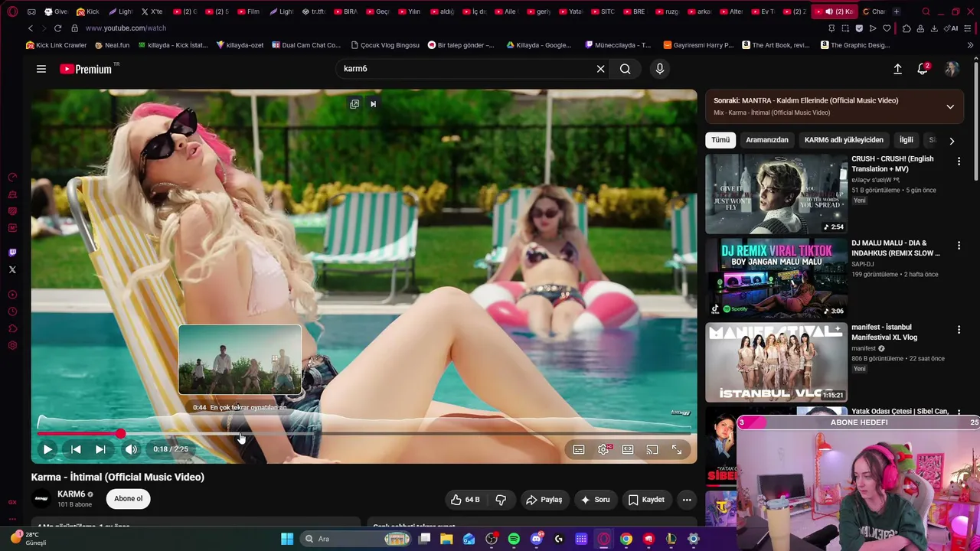
Task: Skip to next video in player
Action: tap(100, 449)
